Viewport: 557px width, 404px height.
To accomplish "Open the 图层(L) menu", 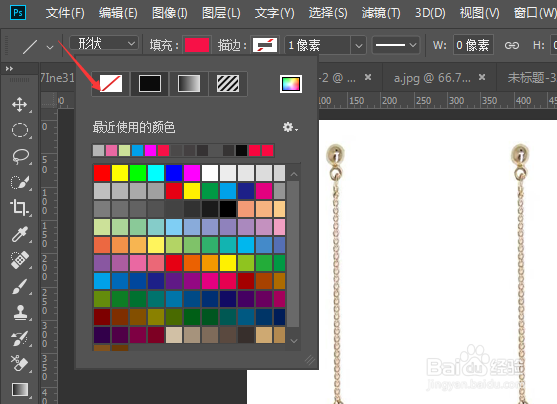I will [x=221, y=13].
